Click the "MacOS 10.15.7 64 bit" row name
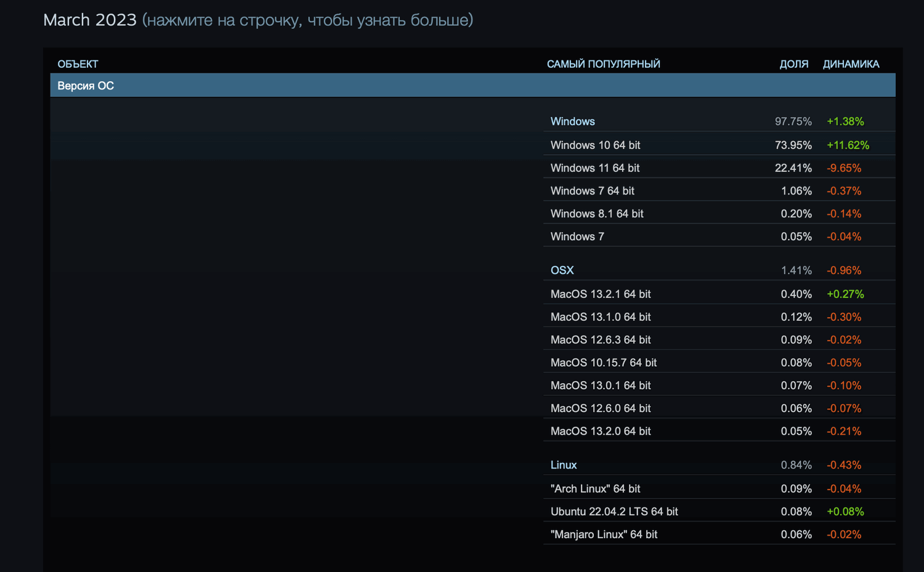Image resolution: width=924 pixels, height=572 pixels. coord(604,363)
